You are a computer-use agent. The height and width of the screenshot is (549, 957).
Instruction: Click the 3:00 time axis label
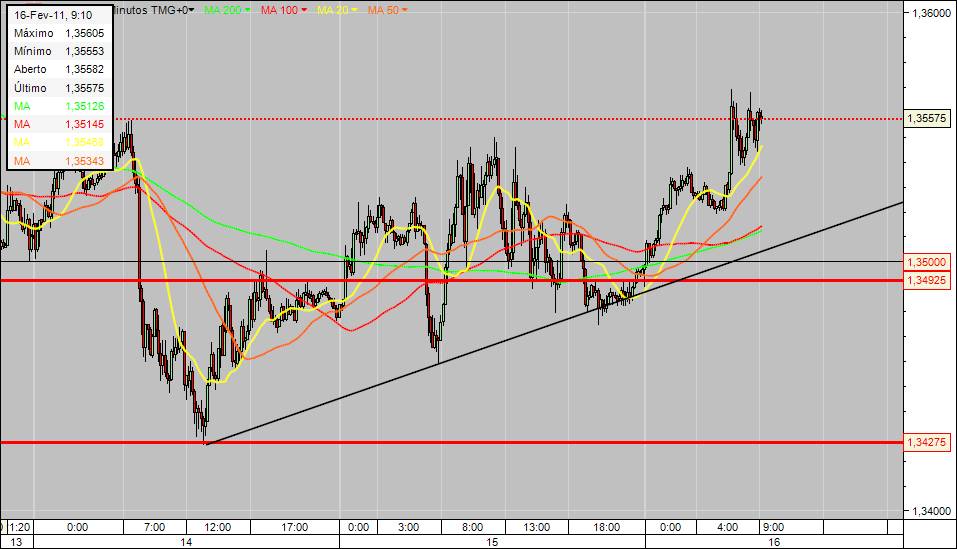click(408, 527)
